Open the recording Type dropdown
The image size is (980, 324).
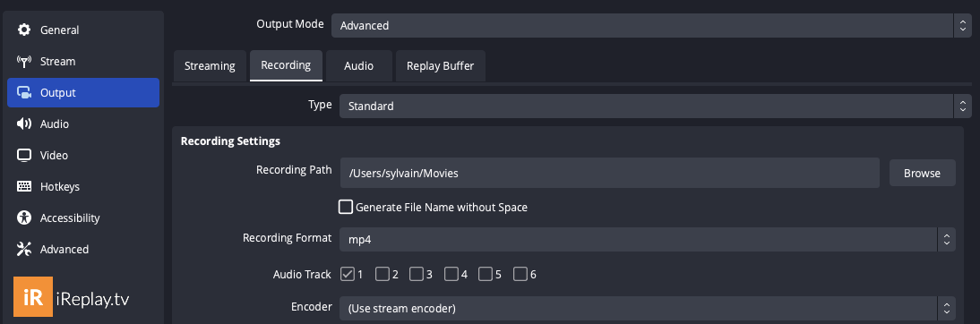[656, 106]
